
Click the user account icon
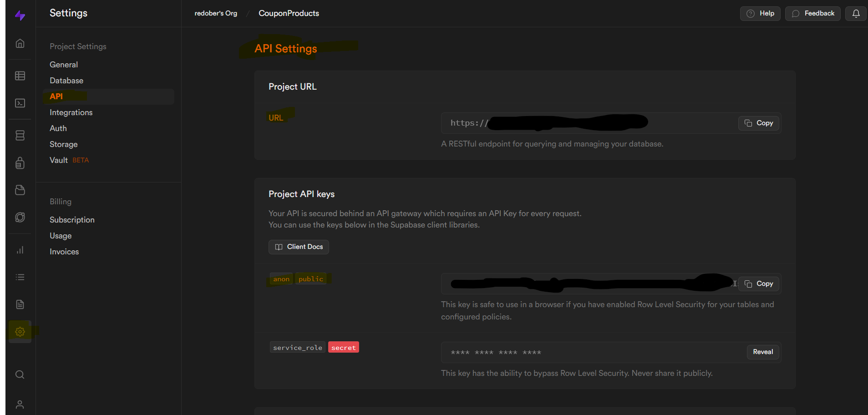(x=20, y=404)
